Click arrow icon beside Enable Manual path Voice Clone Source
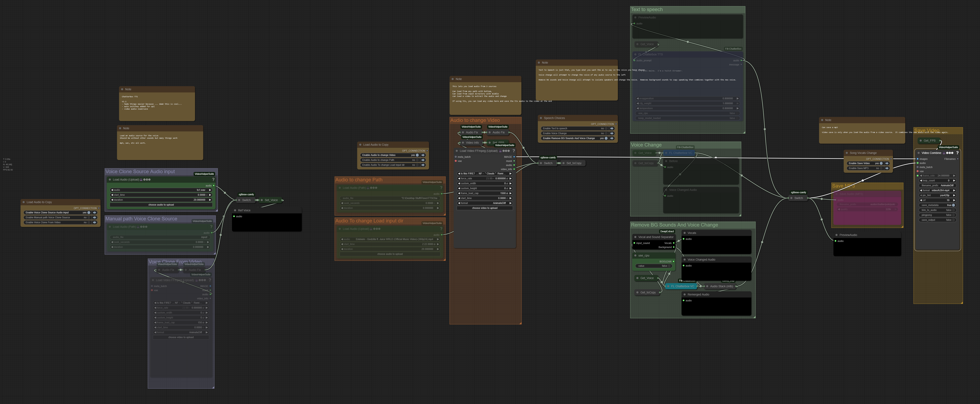 [95, 218]
